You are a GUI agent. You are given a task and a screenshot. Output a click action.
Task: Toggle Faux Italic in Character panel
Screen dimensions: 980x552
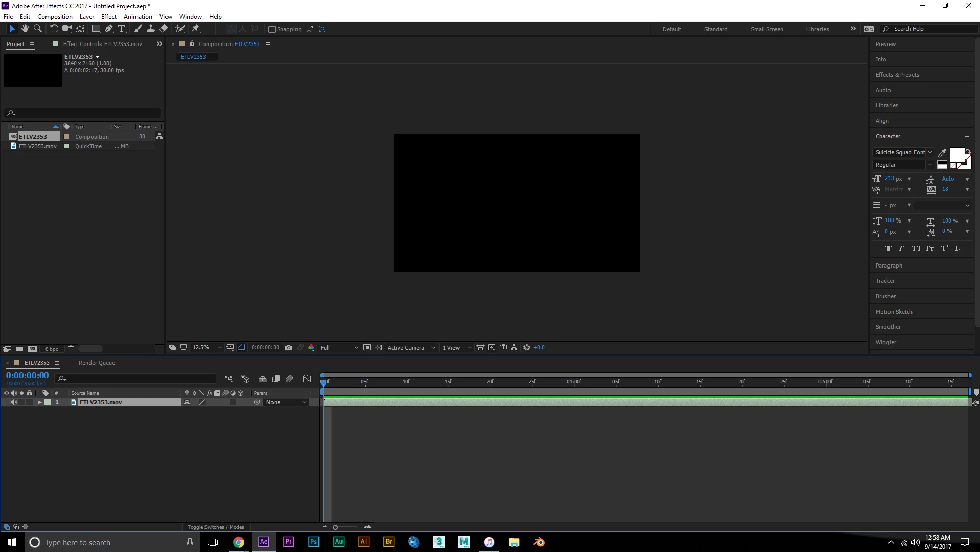901,249
